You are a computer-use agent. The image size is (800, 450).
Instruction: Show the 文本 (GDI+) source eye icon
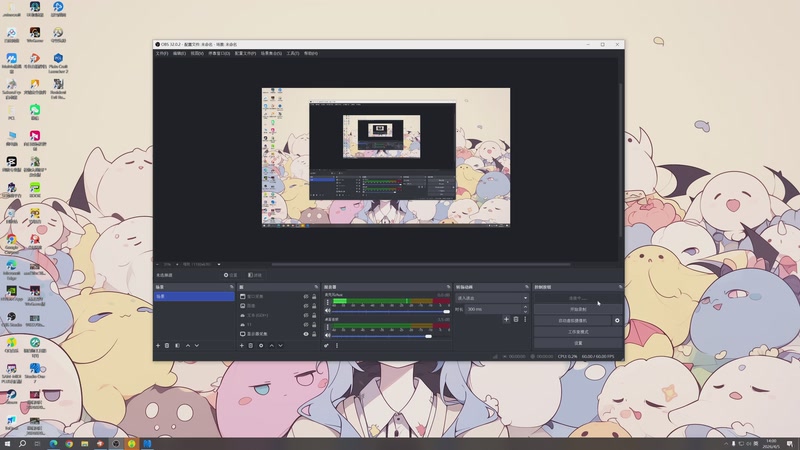(x=306, y=315)
